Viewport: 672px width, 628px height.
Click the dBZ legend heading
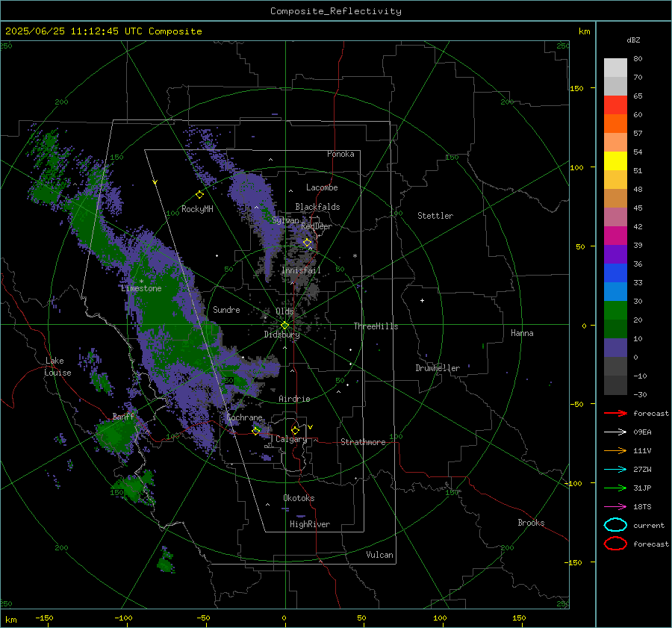point(633,40)
